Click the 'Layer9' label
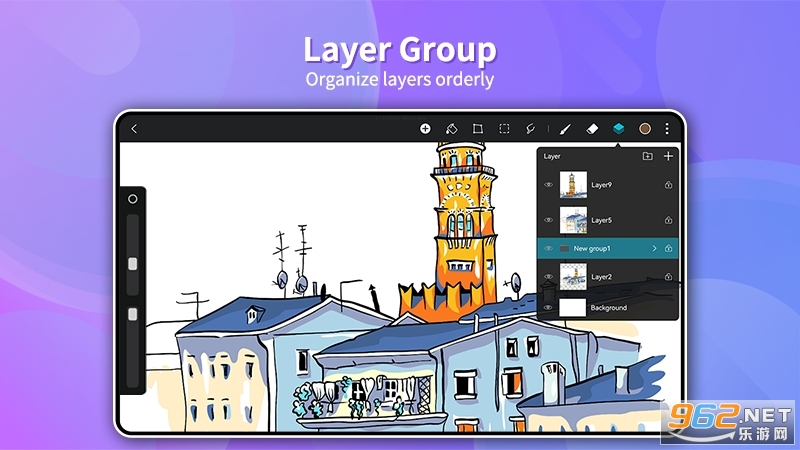This screenshot has width=800, height=450. (x=601, y=185)
